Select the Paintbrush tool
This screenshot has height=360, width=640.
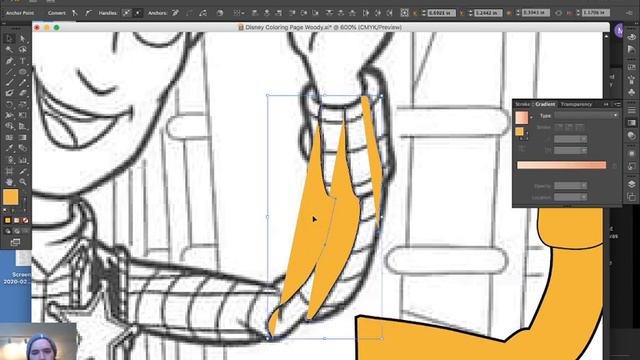click(x=9, y=82)
